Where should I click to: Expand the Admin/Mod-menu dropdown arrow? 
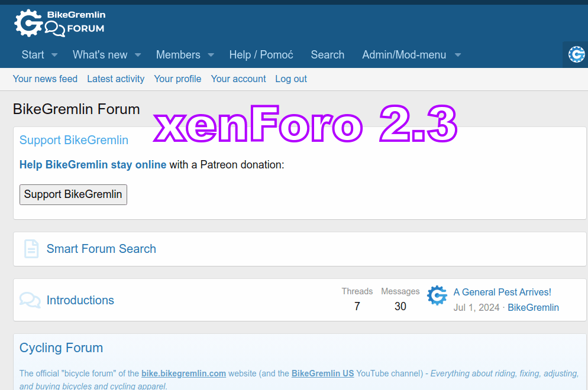tap(457, 55)
